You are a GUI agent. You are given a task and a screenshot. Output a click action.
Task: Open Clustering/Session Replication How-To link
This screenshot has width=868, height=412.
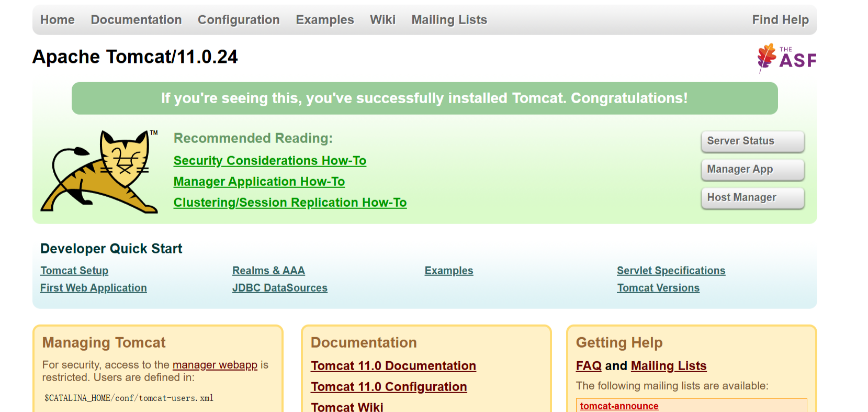tap(290, 203)
